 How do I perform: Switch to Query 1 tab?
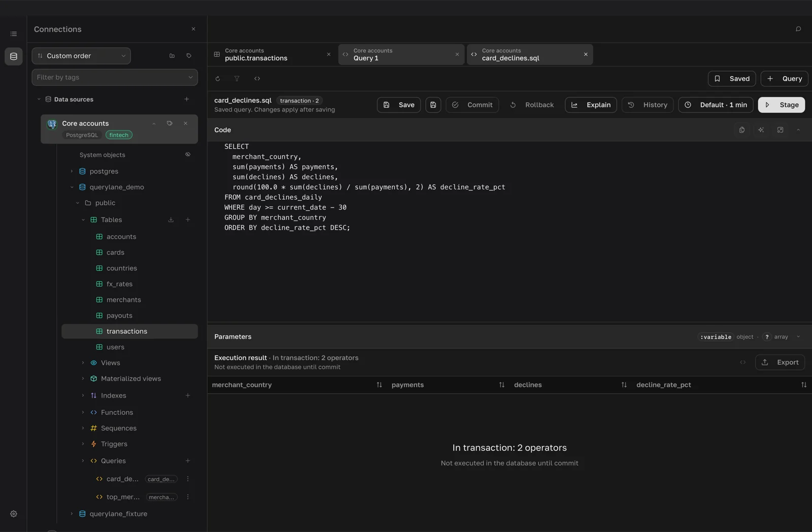401,55
